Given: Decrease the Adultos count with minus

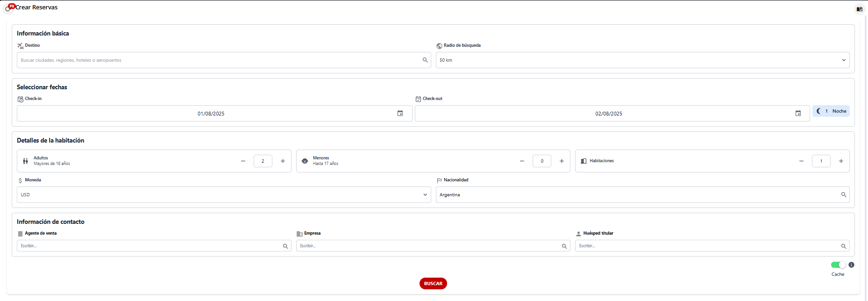Looking at the screenshot, I should 243,161.
